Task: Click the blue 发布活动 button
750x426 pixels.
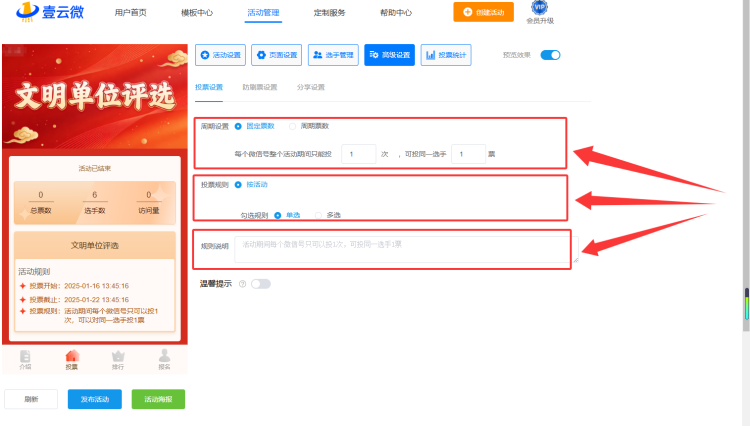Action: pos(95,399)
